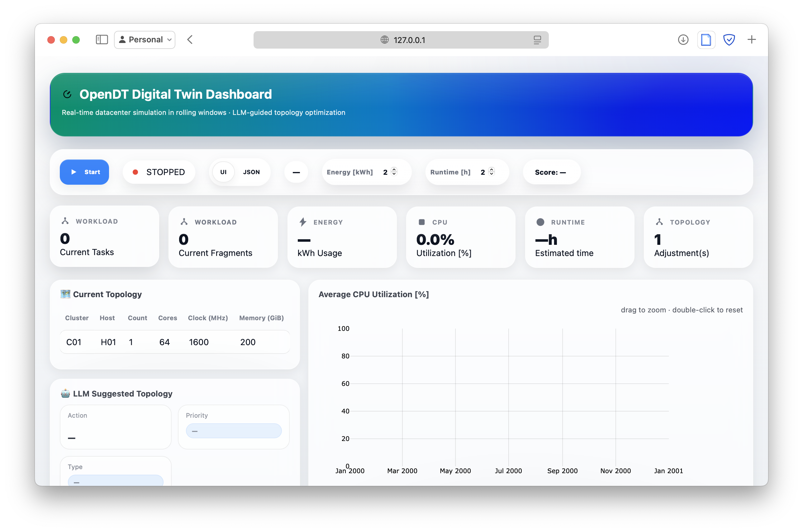This screenshot has width=803, height=532.
Task: Click the dashboard gauge icon in the header banner
Action: (x=68, y=94)
